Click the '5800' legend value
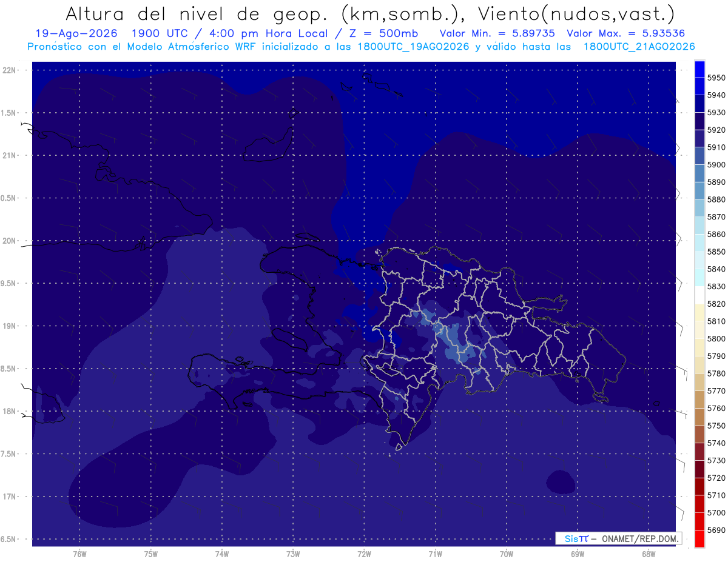Screen dimensions: 728x562 (x=716, y=339)
